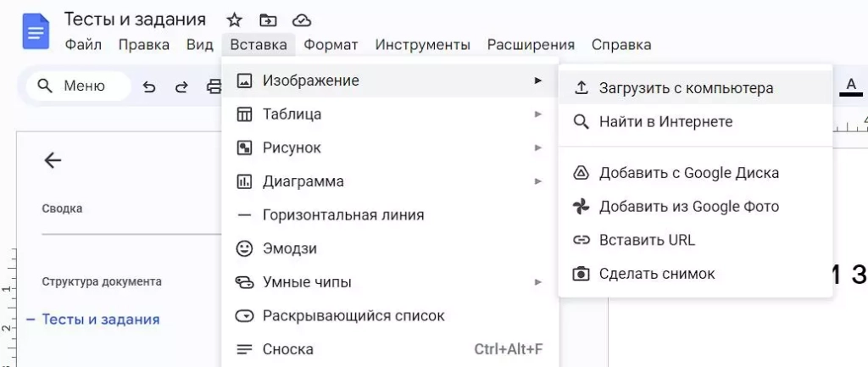Star the document Тесты и задания
Screen dimensions: 868x367
[235, 20]
